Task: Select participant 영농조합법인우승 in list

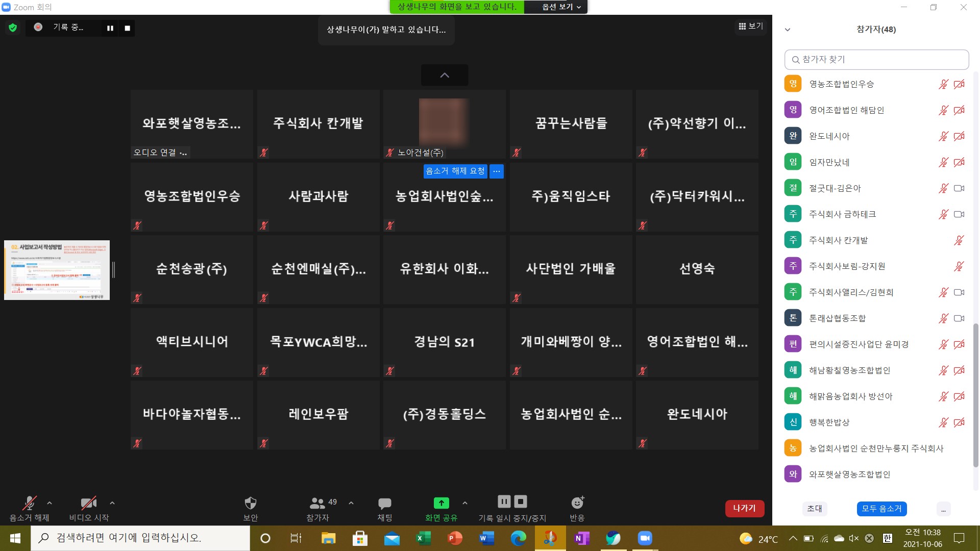Action: tap(876, 84)
